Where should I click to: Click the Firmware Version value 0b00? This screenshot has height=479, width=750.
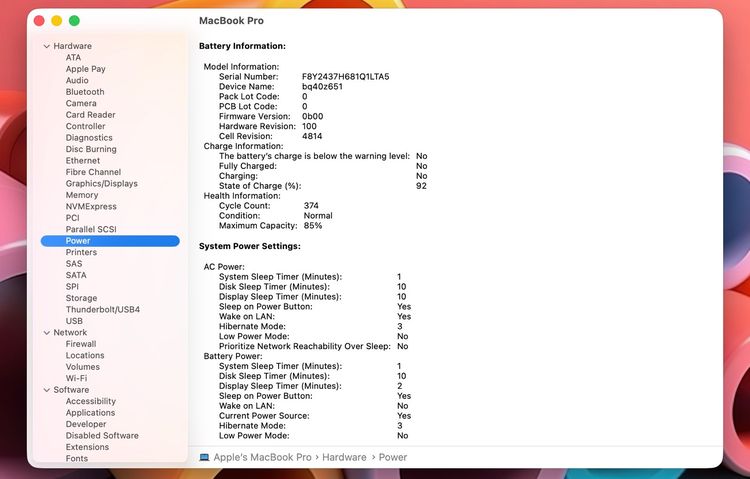(312, 116)
